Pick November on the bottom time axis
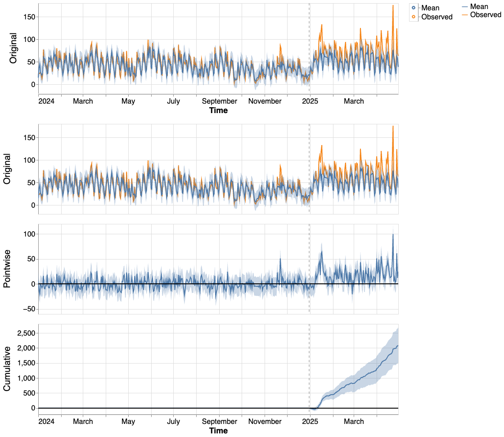Image resolution: width=504 pixels, height=437 pixels. pos(265,422)
